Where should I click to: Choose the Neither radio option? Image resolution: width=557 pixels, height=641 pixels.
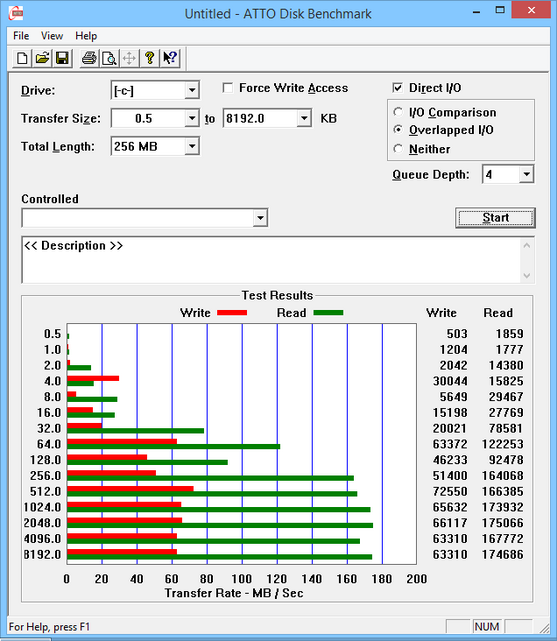click(x=398, y=149)
